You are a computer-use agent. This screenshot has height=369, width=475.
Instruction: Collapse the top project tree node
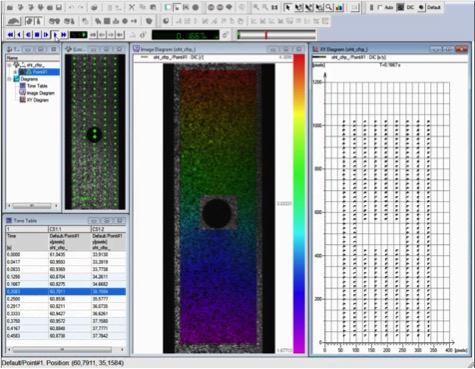point(9,65)
